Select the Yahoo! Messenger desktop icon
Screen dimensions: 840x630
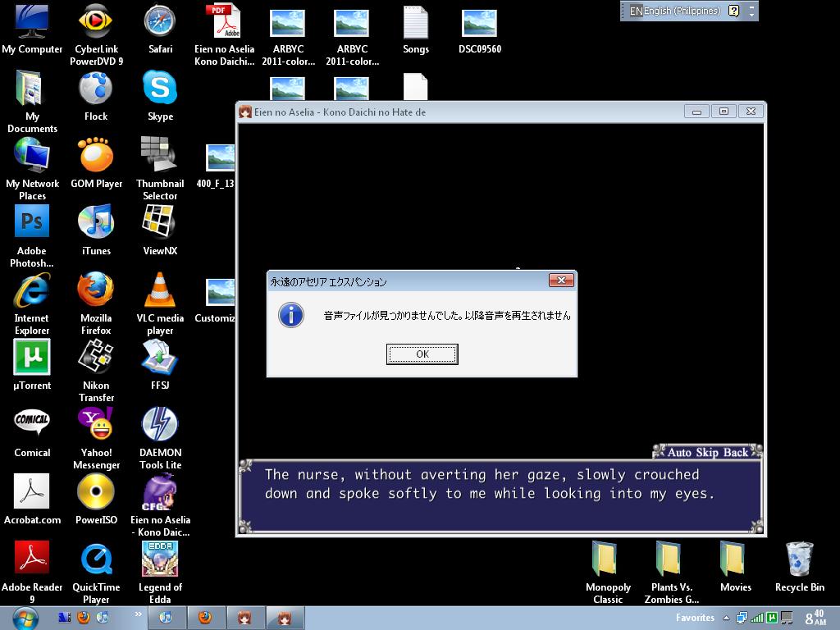[x=97, y=439]
